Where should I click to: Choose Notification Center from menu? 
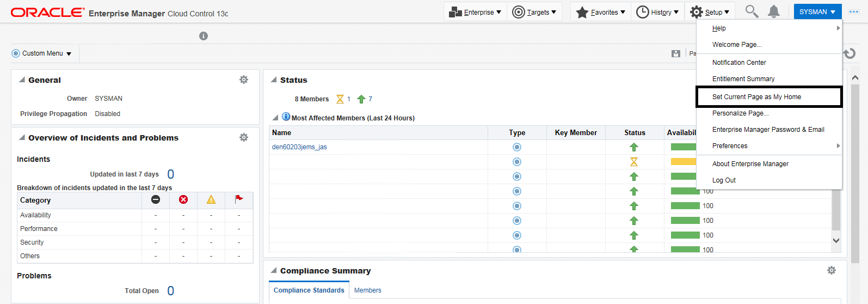[x=739, y=63]
